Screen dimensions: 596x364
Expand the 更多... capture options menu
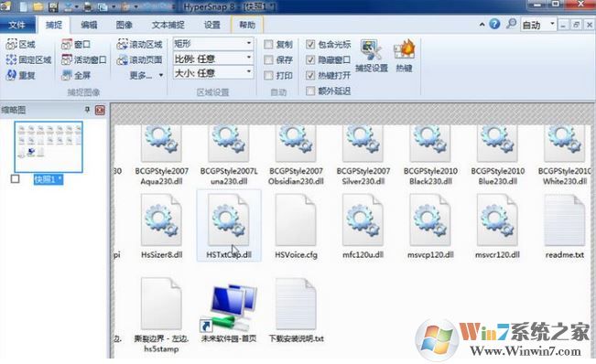[146, 75]
